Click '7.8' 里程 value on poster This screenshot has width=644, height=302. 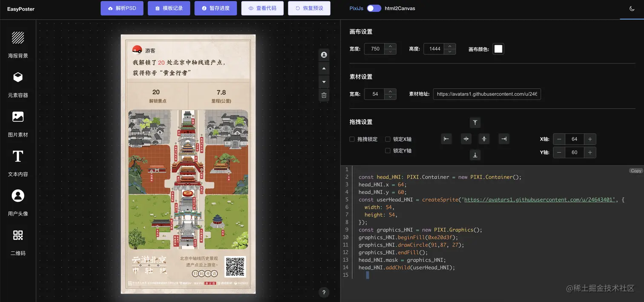point(221,92)
